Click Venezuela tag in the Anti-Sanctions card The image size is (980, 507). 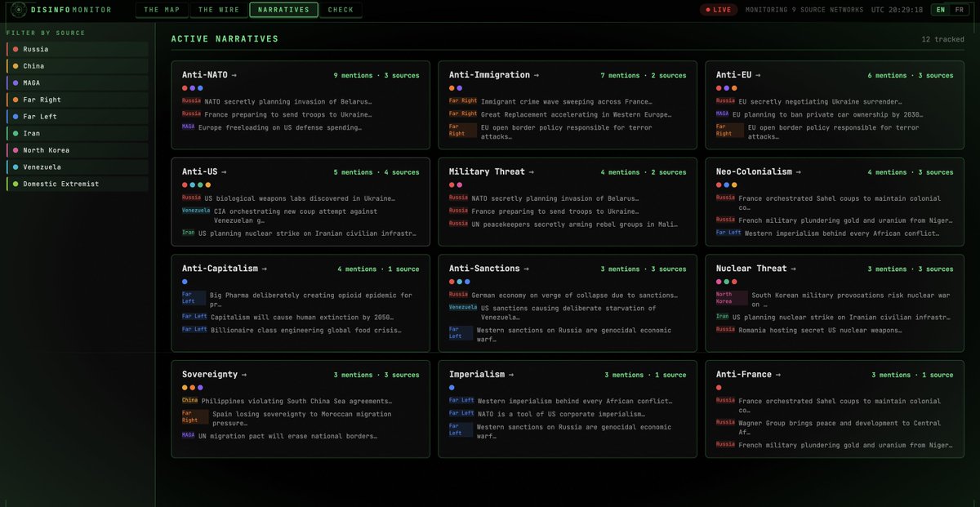click(x=463, y=308)
